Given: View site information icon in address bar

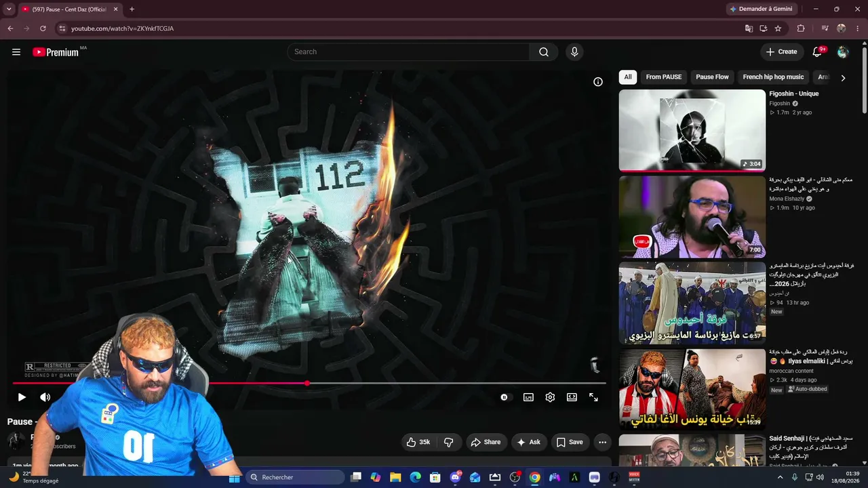Looking at the screenshot, I should [x=62, y=28].
